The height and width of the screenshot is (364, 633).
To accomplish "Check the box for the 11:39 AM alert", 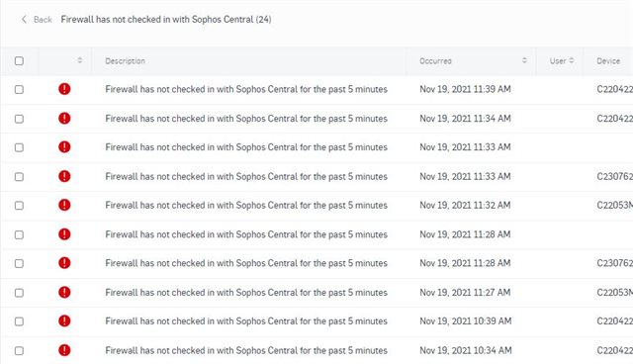I will pyautogui.click(x=19, y=89).
